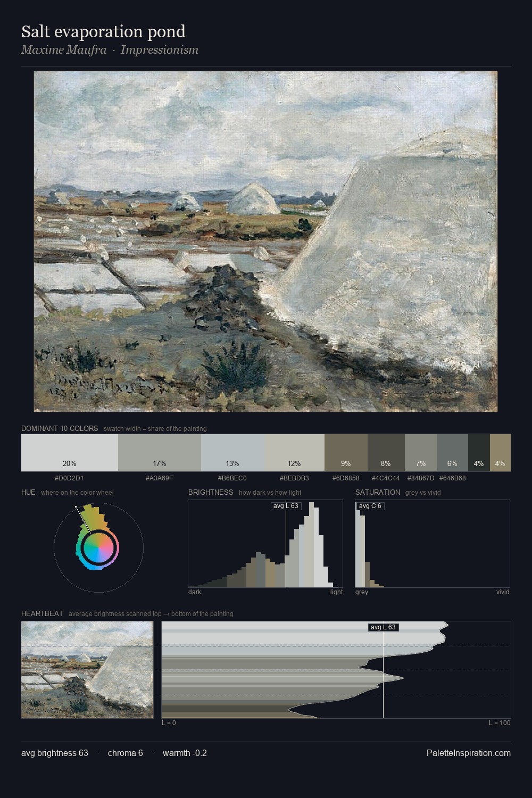Screen dimensions: 532x798
Task: Select the #BEBDB3 hex label
Action: click(294, 478)
